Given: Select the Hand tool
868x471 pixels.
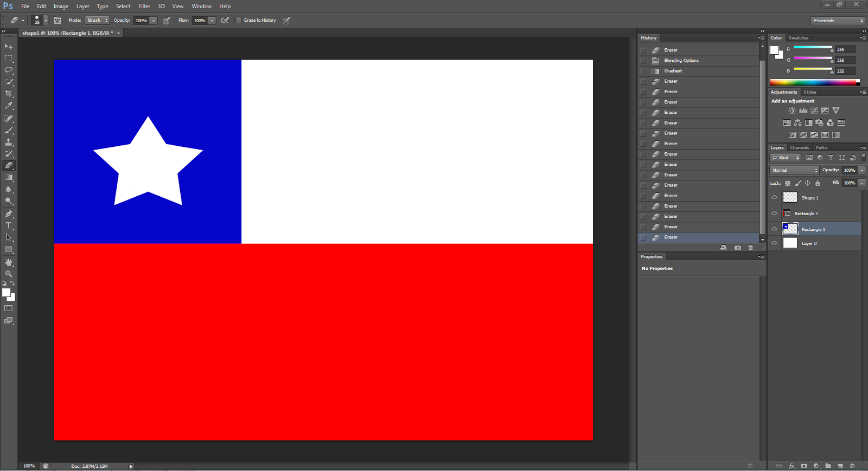Looking at the screenshot, I should 9,262.
